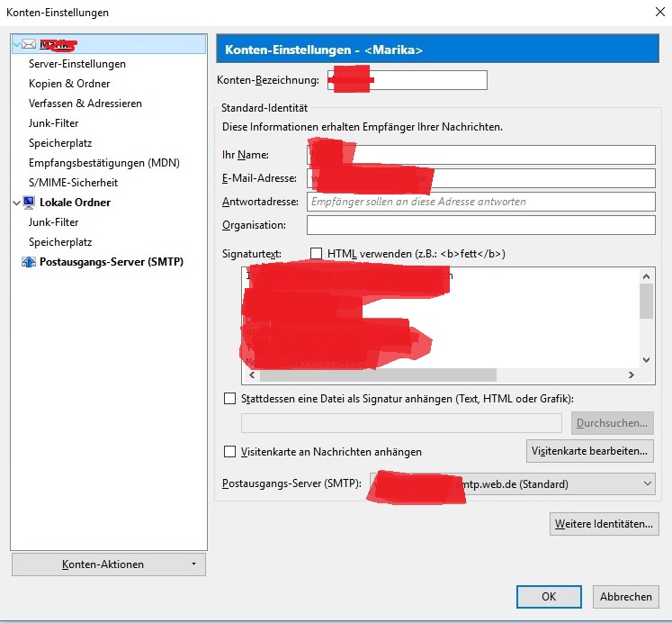This screenshot has height=623, width=672.
Task: Collapse the mail account tree node
Action: pos(16,43)
